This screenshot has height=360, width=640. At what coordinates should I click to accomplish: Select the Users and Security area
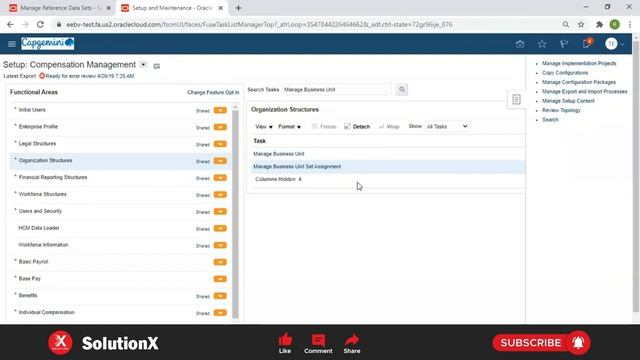tap(40, 211)
